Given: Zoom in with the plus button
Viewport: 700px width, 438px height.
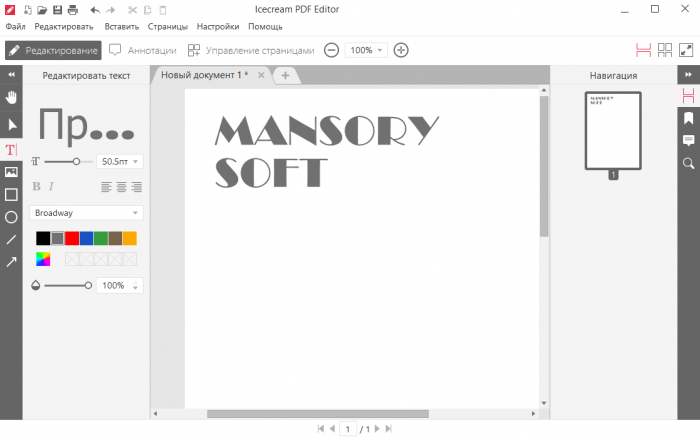Looking at the screenshot, I should point(401,50).
